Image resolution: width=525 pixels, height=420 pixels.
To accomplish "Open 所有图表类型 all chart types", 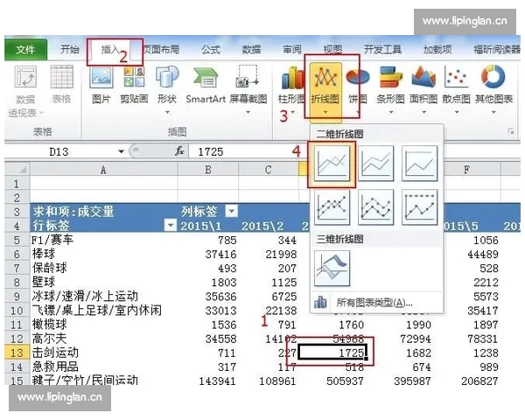I will 374,303.
